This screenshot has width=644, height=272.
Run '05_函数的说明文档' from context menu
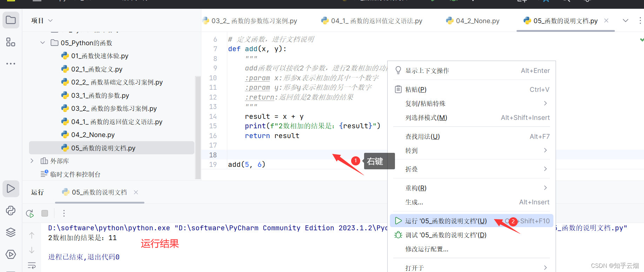click(x=471, y=221)
